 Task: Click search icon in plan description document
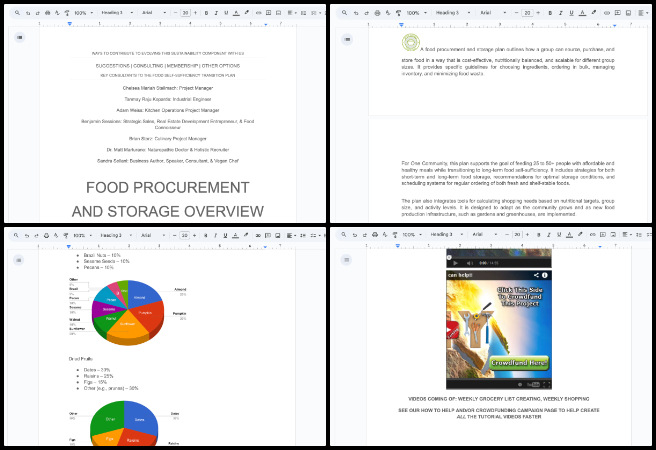(344, 13)
